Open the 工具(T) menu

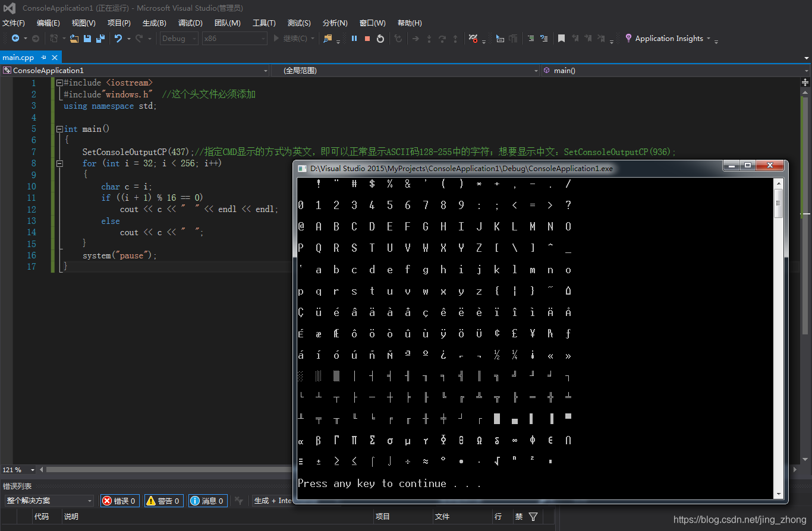(264, 23)
